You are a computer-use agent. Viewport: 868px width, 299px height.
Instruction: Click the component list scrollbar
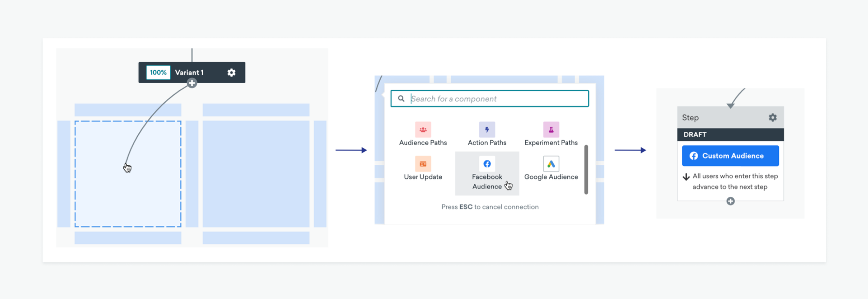pyautogui.click(x=586, y=169)
